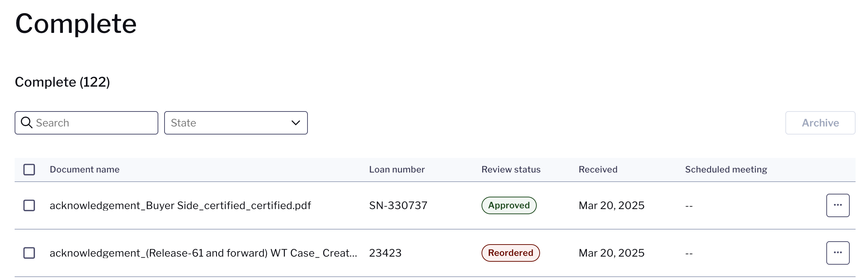
Task: Click the green Approved status badge
Action: [509, 205]
